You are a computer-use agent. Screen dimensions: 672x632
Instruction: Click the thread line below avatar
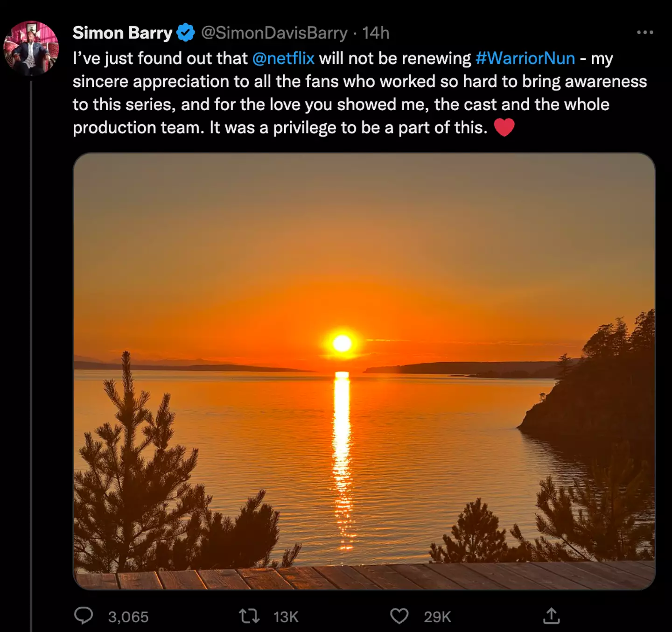[x=31, y=327]
